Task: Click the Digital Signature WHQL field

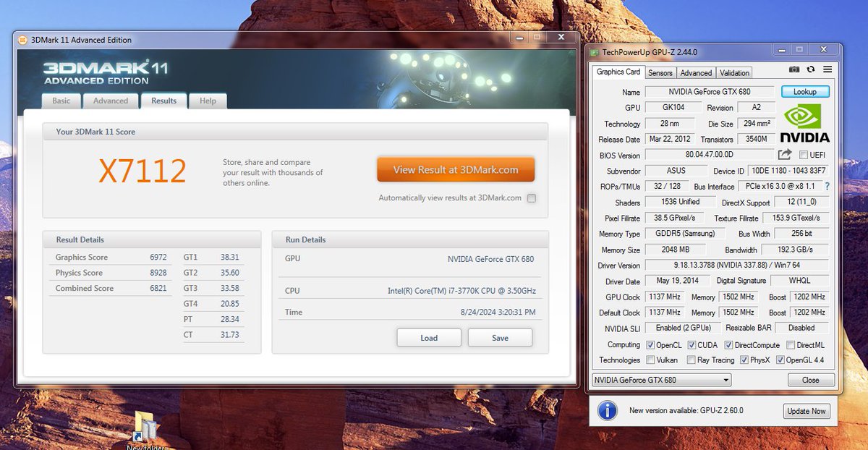Action: (800, 281)
